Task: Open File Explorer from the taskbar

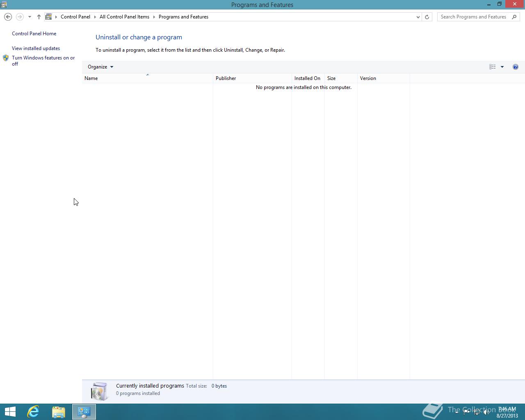Action: pyautogui.click(x=59, y=412)
